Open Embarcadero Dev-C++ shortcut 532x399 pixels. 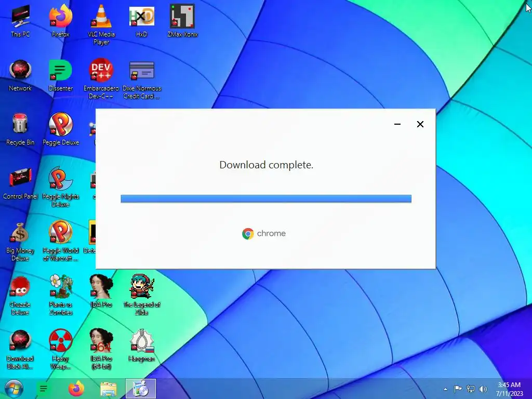(x=101, y=79)
